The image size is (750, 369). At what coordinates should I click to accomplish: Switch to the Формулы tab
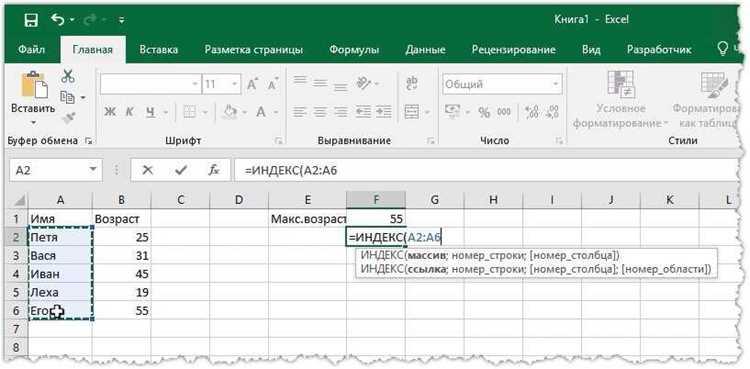(x=354, y=50)
